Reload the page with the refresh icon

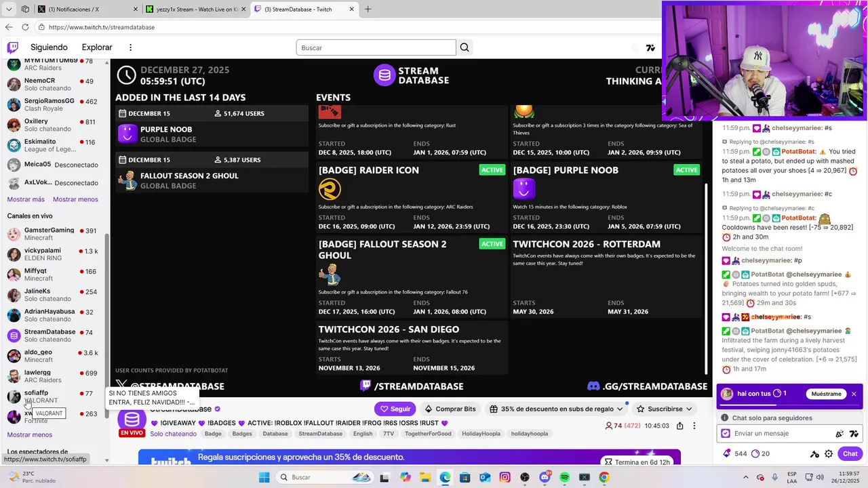(25, 27)
